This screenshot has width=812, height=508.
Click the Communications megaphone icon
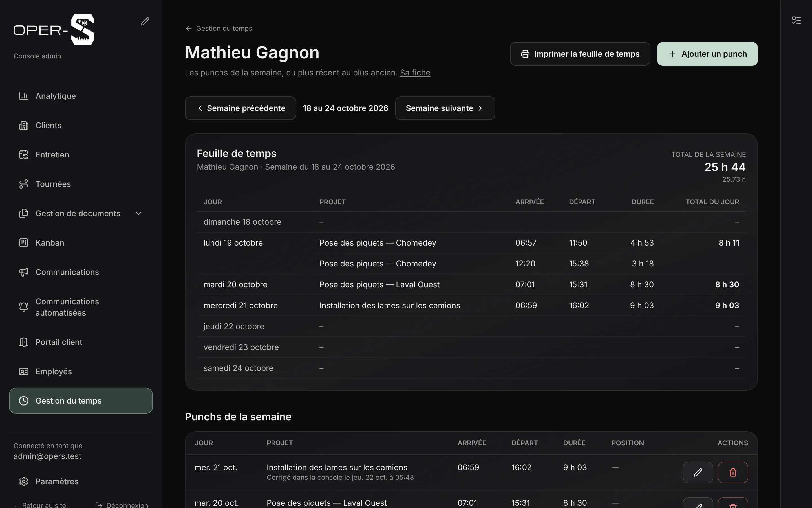point(23,272)
